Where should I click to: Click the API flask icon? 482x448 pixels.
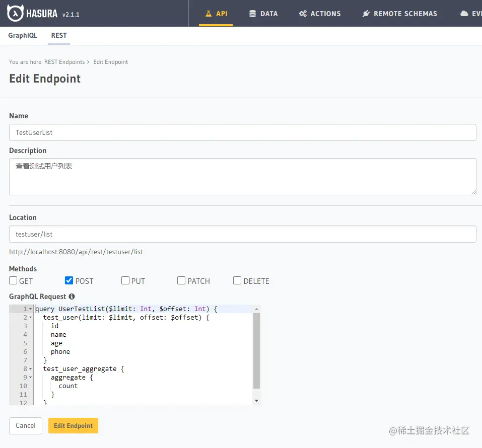tap(209, 14)
